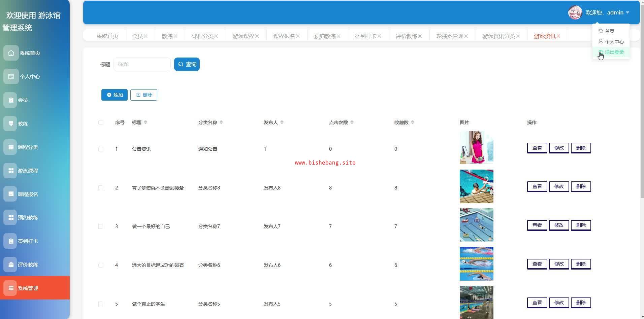Focus the 标题 search input field
The height and width of the screenshot is (319, 644).
point(142,64)
